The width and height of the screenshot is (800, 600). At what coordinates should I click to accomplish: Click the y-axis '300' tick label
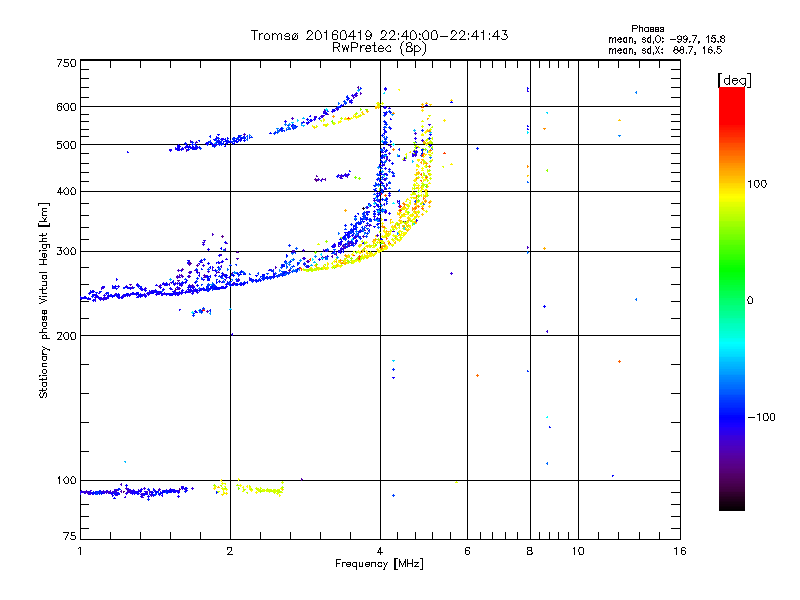[x=66, y=251]
